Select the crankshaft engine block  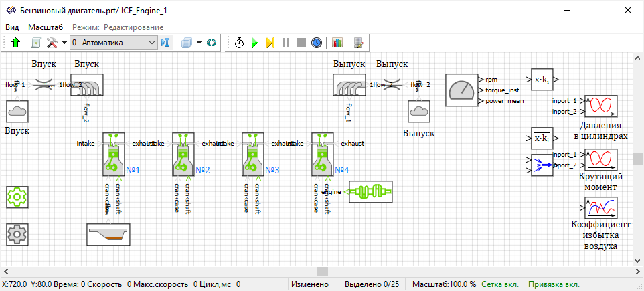(x=370, y=191)
